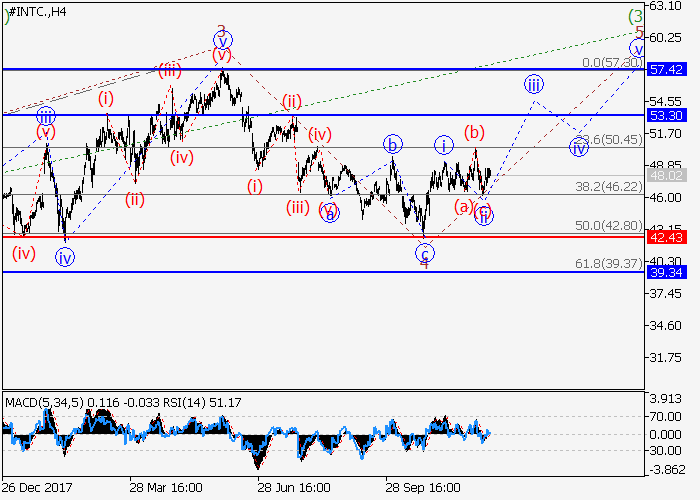The height and width of the screenshot is (500, 700).
Task: Click the circled b wave label
Action: [395, 144]
